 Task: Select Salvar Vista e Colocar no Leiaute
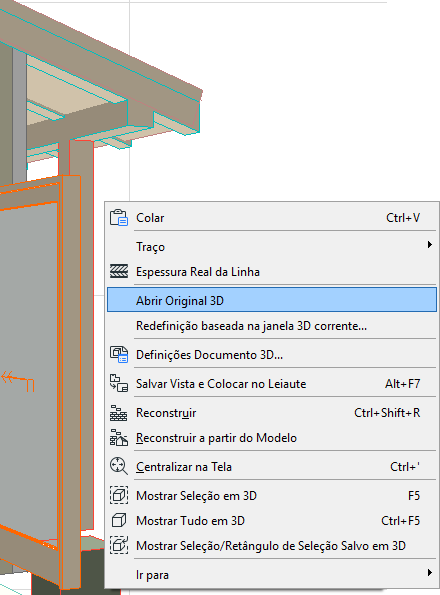click(x=272, y=384)
